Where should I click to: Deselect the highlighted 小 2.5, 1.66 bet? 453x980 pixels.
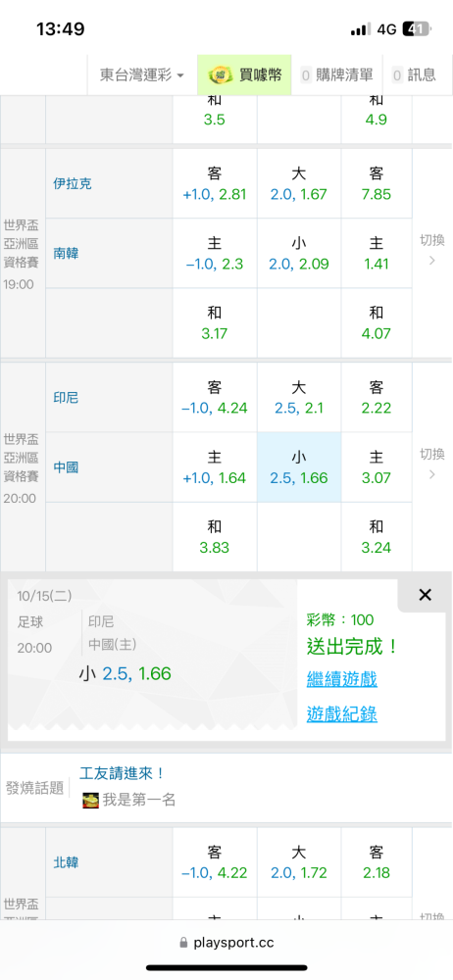pos(299,467)
